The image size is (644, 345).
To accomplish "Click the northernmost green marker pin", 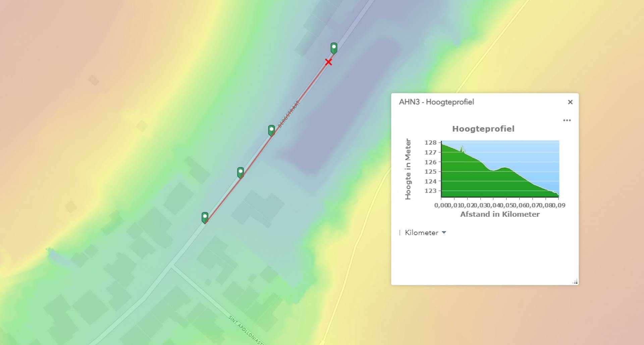I will click(x=334, y=48).
